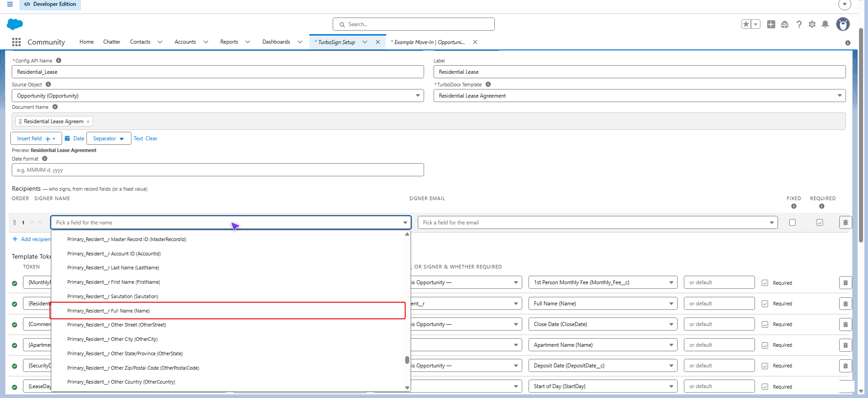The width and height of the screenshot is (868, 398).
Task: Open the App Launcher grid icon
Action: [x=17, y=42]
